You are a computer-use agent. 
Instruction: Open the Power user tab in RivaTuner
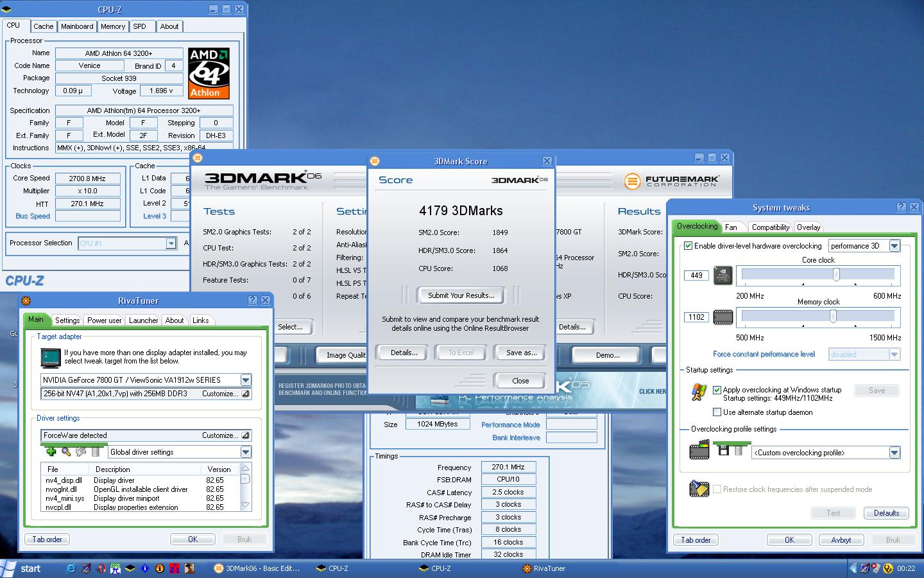pyautogui.click(x=104, y=320)
